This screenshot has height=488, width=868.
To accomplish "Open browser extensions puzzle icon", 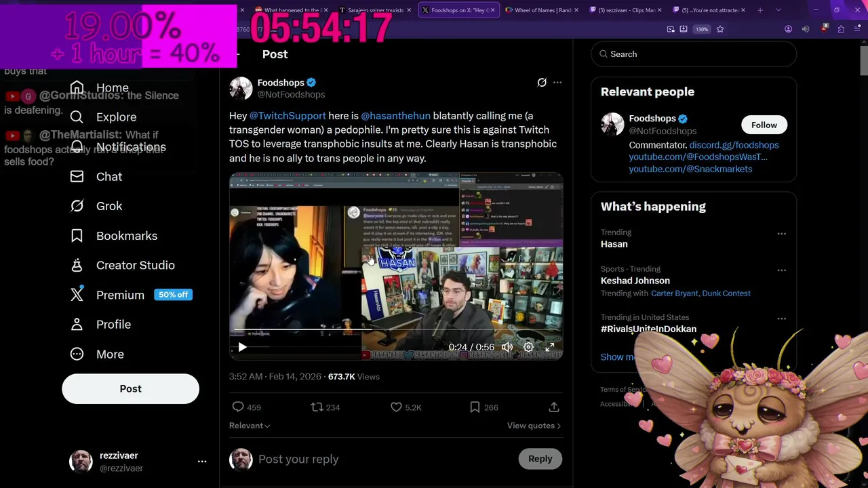I will 841,29.
